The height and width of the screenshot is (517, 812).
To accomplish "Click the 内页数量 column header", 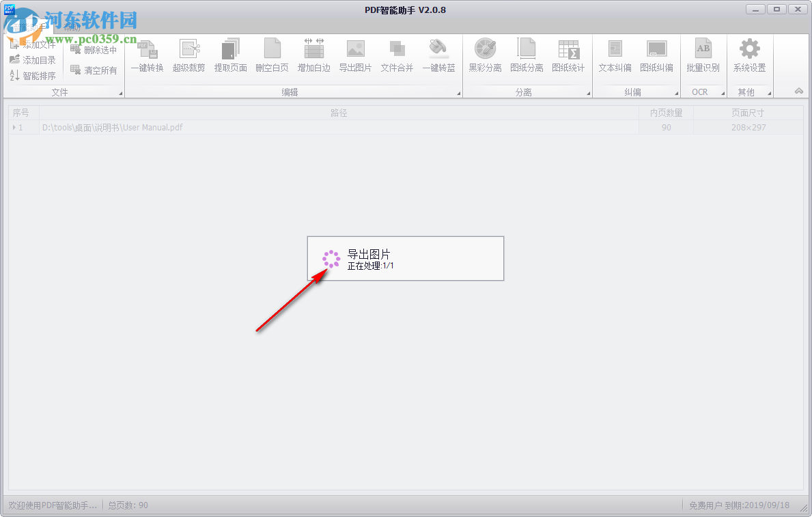I will point(667,113).
